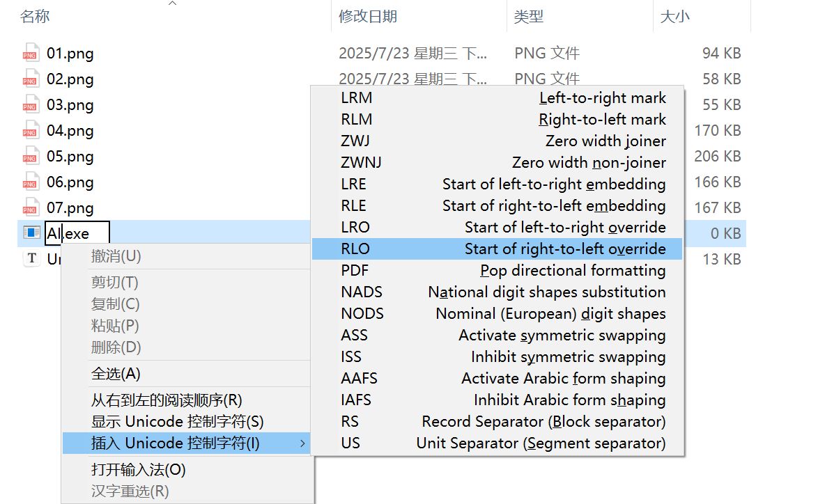This screenshot has width=818, height=504.
Task: Click the 07.png file icon
Action: (29, 208)
